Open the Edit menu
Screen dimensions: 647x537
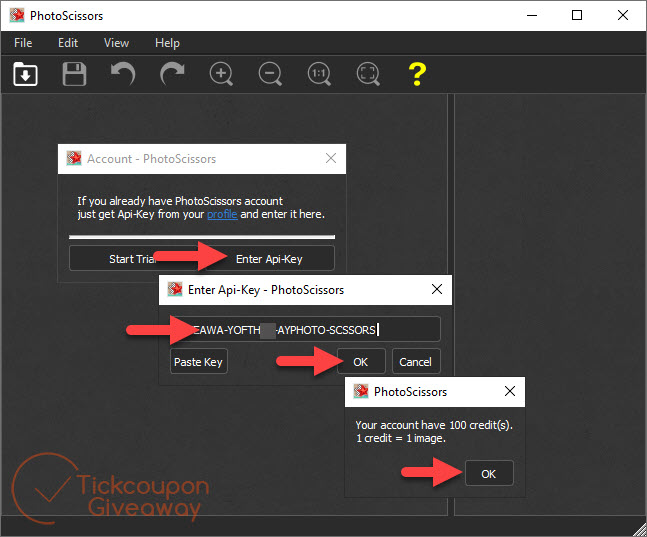click(x=68, y=43)
